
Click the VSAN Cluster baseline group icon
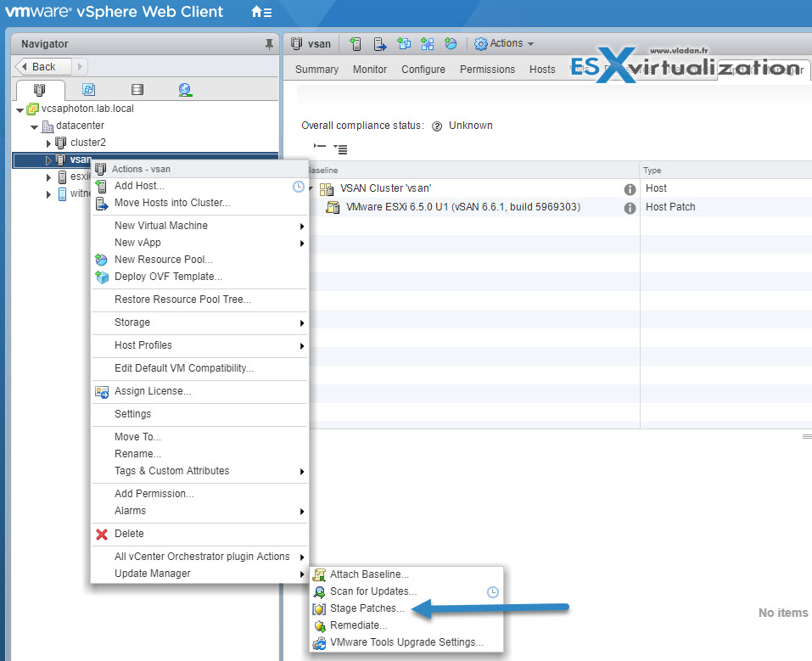[x=327, y=189]
